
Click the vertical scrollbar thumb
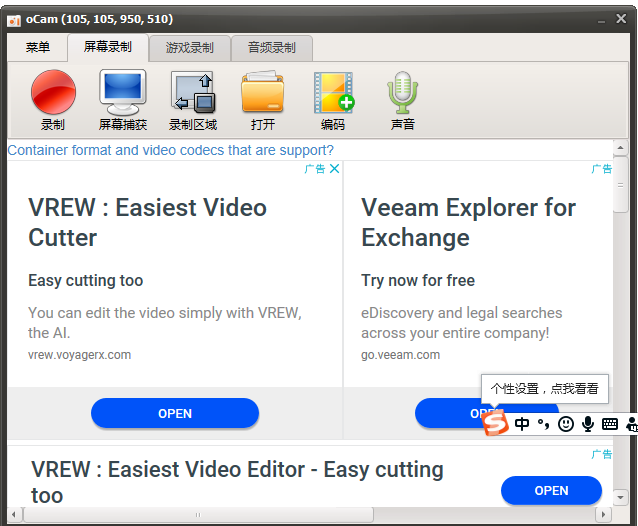pos(620,184)
